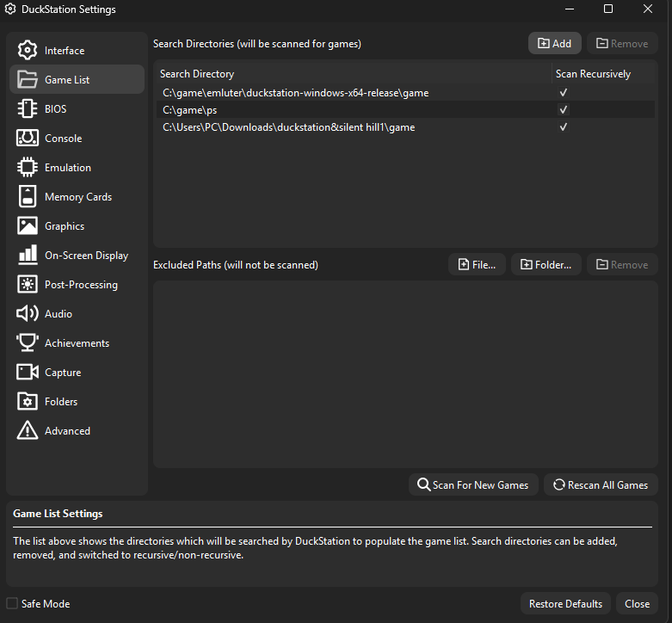Go to Graphics settings

click(77, 225)
